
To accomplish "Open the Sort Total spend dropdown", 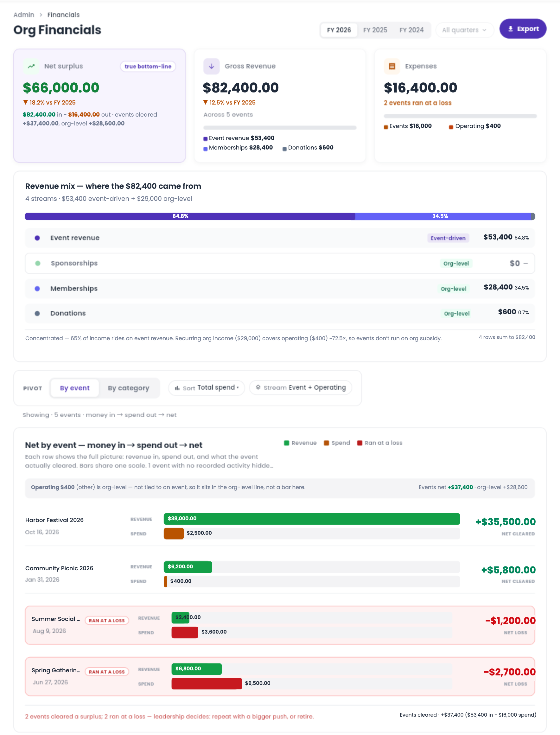I will click(207, 388).
